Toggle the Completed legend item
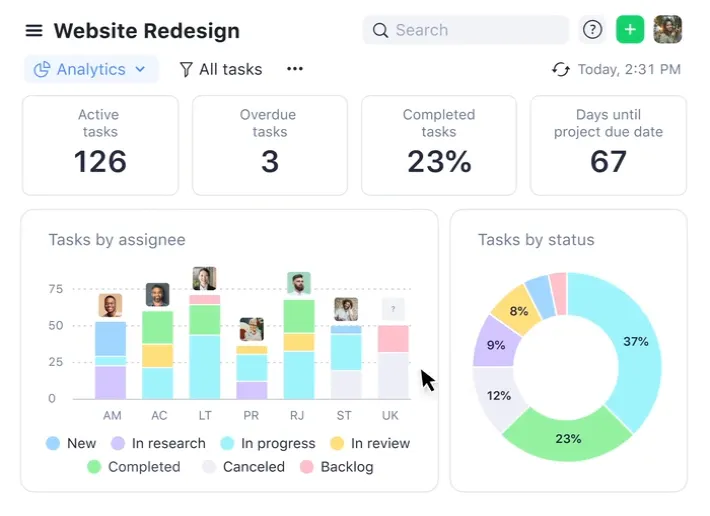 [x=134, y=467]
